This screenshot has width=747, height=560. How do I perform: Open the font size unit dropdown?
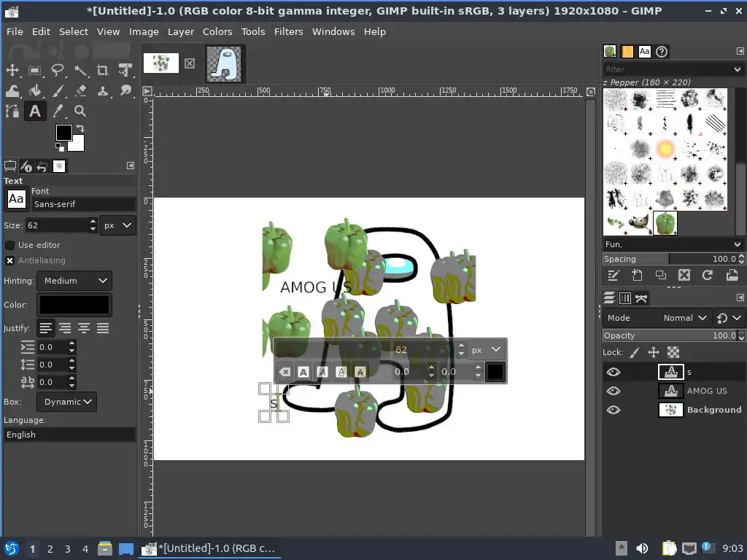[117, 225]
